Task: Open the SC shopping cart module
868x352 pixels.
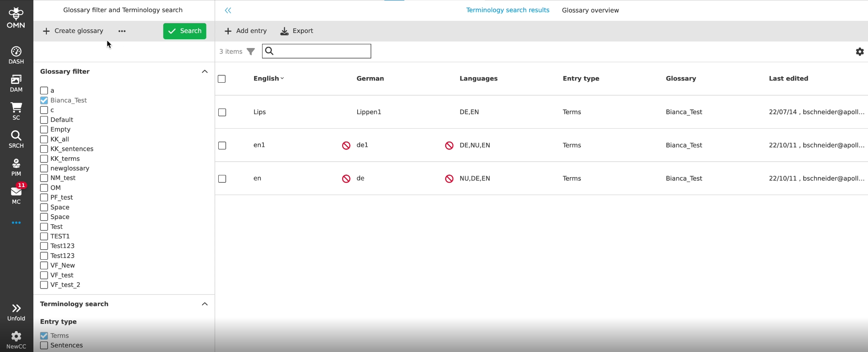Action: coord(16,111)
